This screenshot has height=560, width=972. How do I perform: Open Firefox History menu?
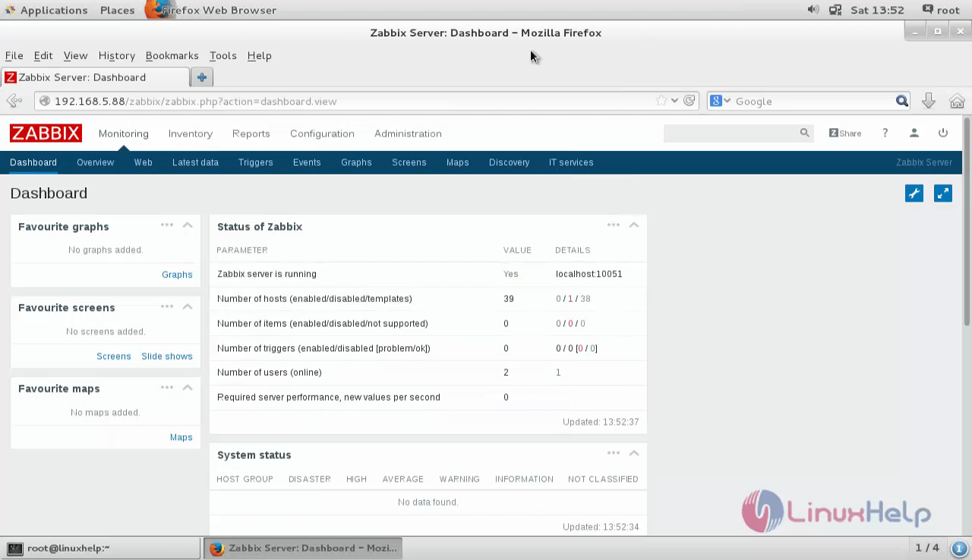click(117, 55)
